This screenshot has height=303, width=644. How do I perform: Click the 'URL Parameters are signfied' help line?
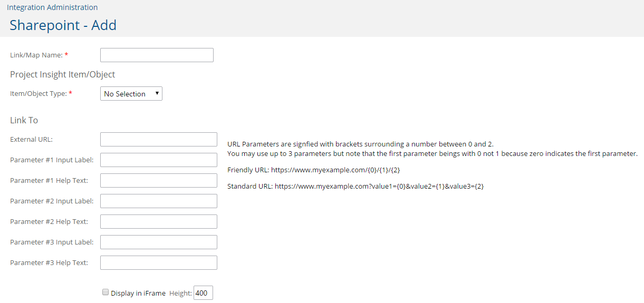[x=360, y=144]
